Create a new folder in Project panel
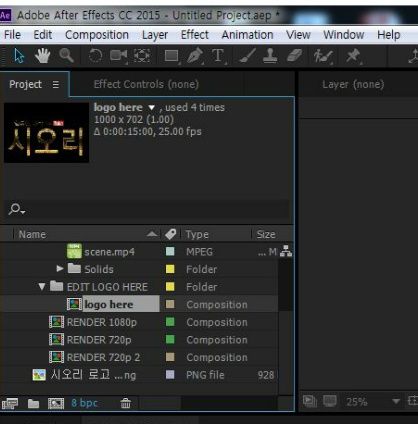This screenshot has width=418, height=424. pos(33,404)
